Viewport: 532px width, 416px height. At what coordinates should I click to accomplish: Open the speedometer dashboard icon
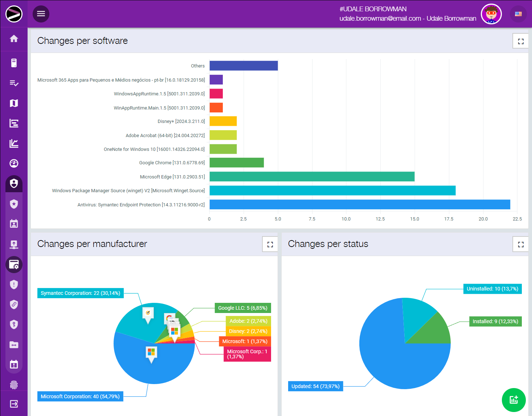(14, 164)
